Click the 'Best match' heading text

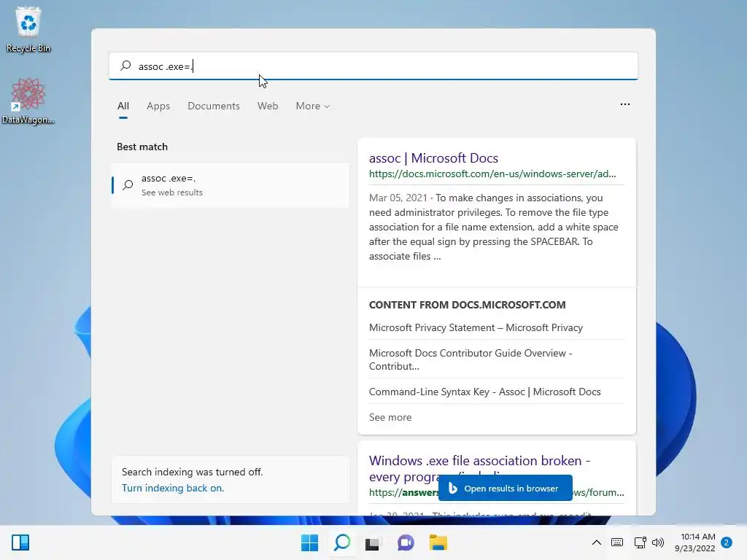(142, 147)
